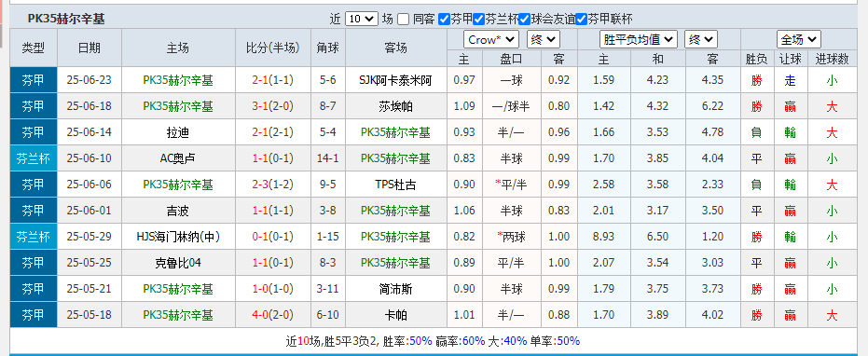Click score 2-3(1-2) against TPS杜古
Screen dimensions: 868x356
click(x=272, y=185)
